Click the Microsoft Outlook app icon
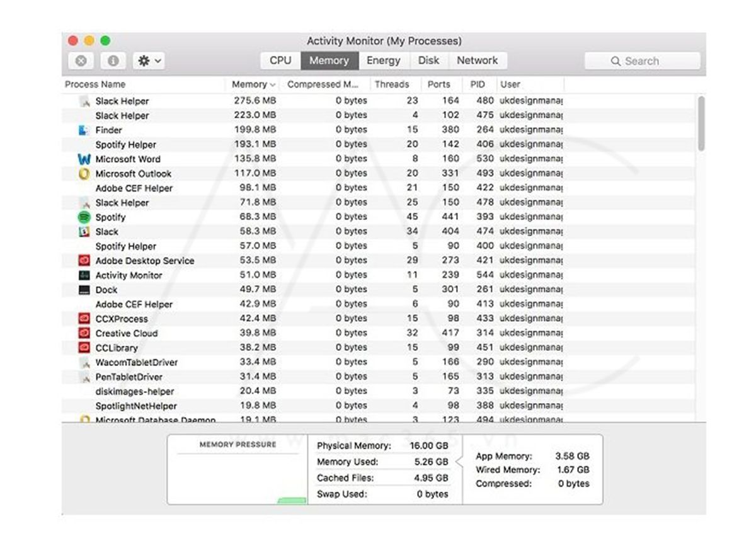The image size is (756, 548). tap(84, 174)
